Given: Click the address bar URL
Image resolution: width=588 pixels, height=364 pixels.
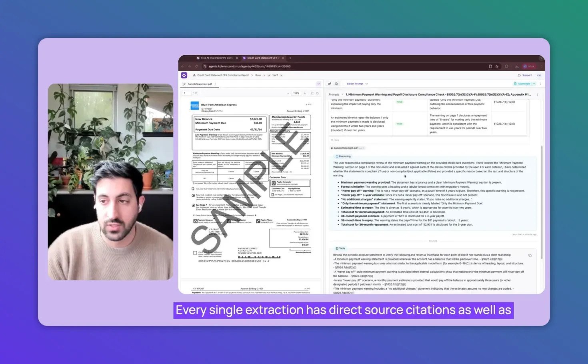Looking at the screenshot, I should (x=250, y=66).
